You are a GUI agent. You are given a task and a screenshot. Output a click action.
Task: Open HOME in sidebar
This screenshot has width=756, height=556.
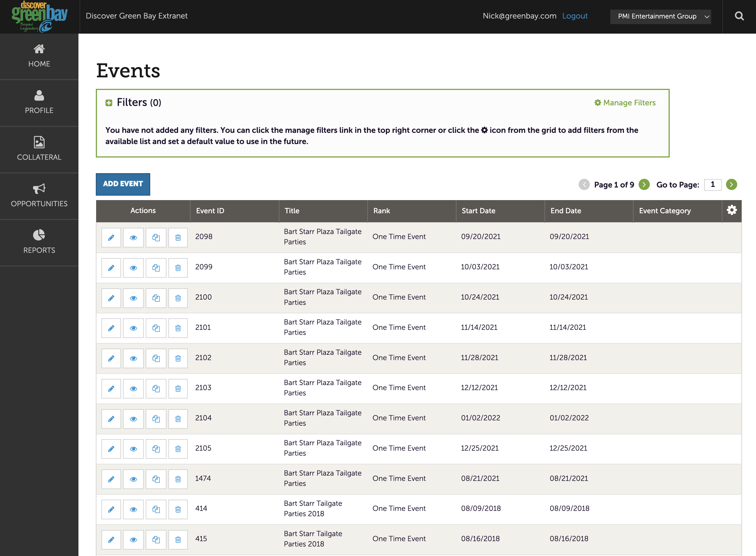(x=39, y=56)
